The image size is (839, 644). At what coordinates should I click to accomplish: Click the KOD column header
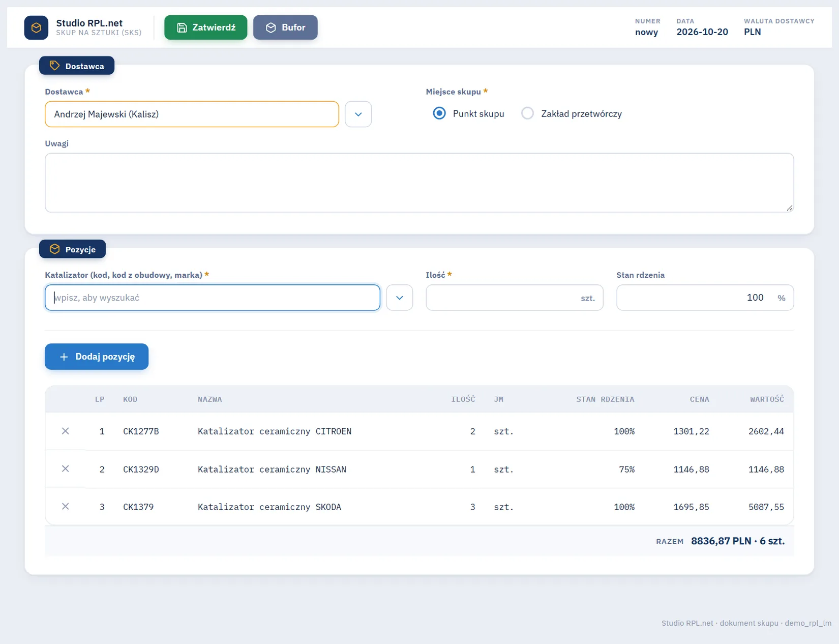point(130,399)
